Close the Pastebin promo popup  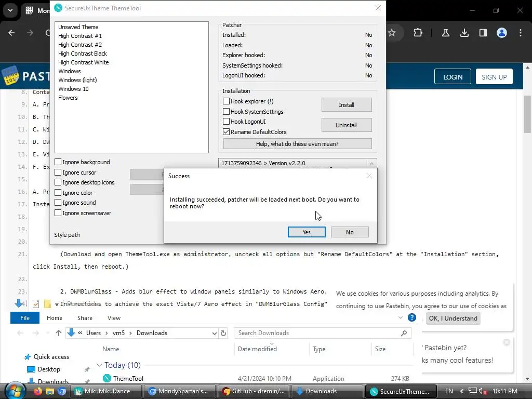[x=507, y=342]
